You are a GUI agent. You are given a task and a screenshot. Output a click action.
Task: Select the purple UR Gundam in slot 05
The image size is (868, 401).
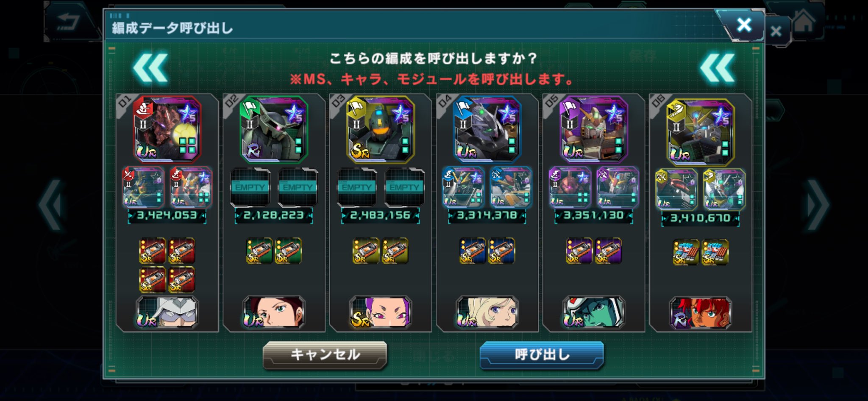click(x=593, y=129)
